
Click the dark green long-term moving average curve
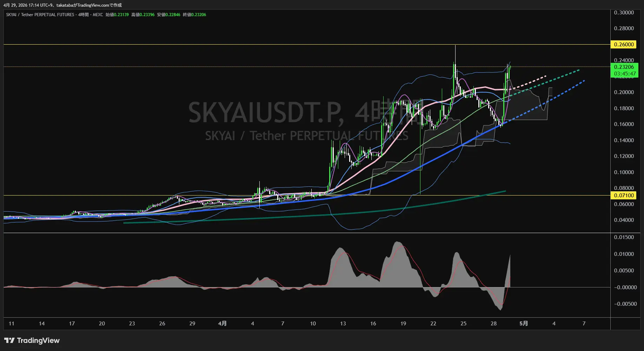[x=316, y=215]
